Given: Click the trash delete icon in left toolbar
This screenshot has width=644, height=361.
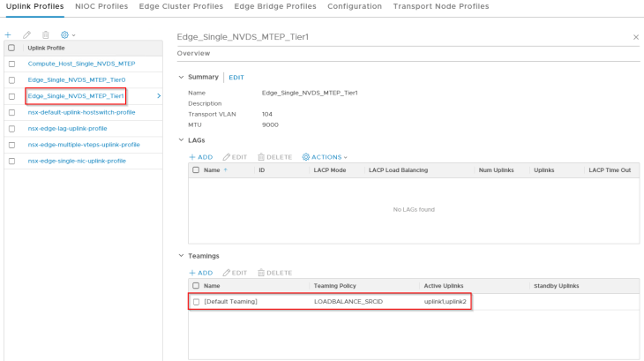Looking at the screenshot, I should point(45,34).
